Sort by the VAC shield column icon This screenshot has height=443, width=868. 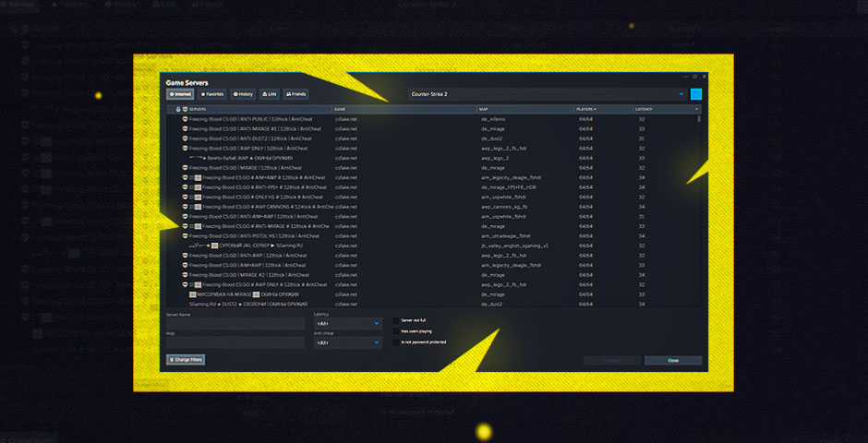(x=185, y=110)
